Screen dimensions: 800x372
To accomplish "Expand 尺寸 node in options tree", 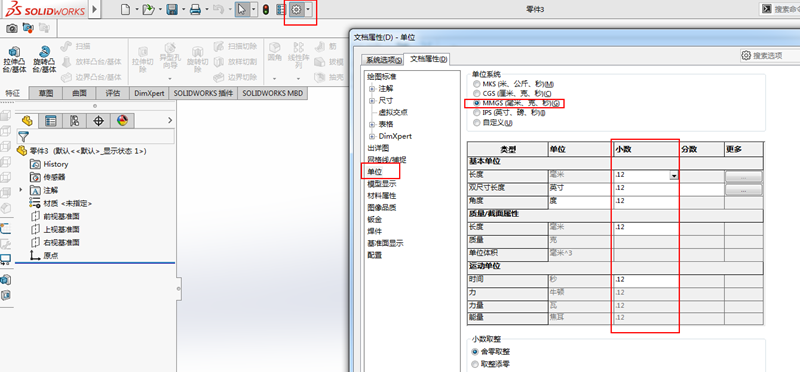I will (x=372, y=101).
